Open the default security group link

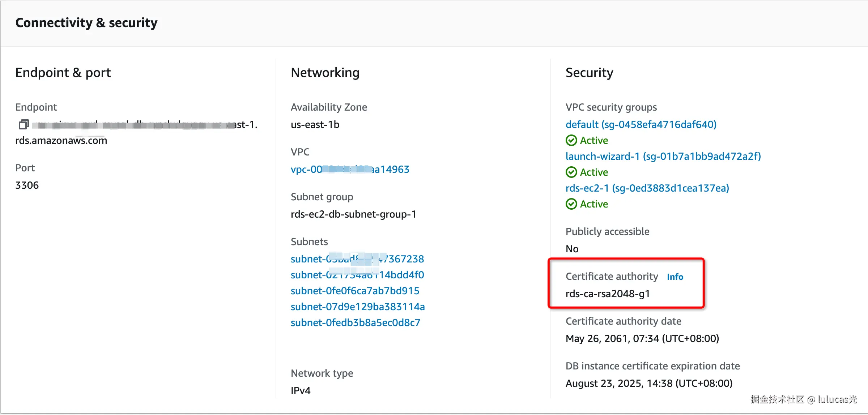[x=641, y=124]
